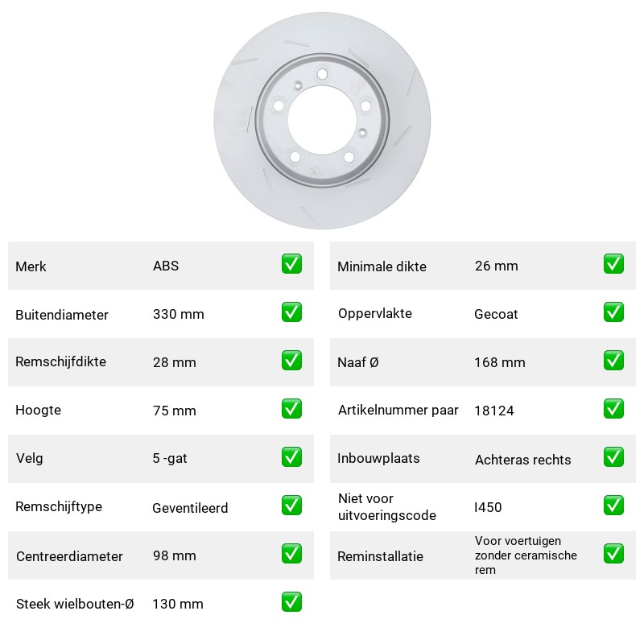
Task: Click the check icon for Velg 5-gat
Action: click(291, 456)
